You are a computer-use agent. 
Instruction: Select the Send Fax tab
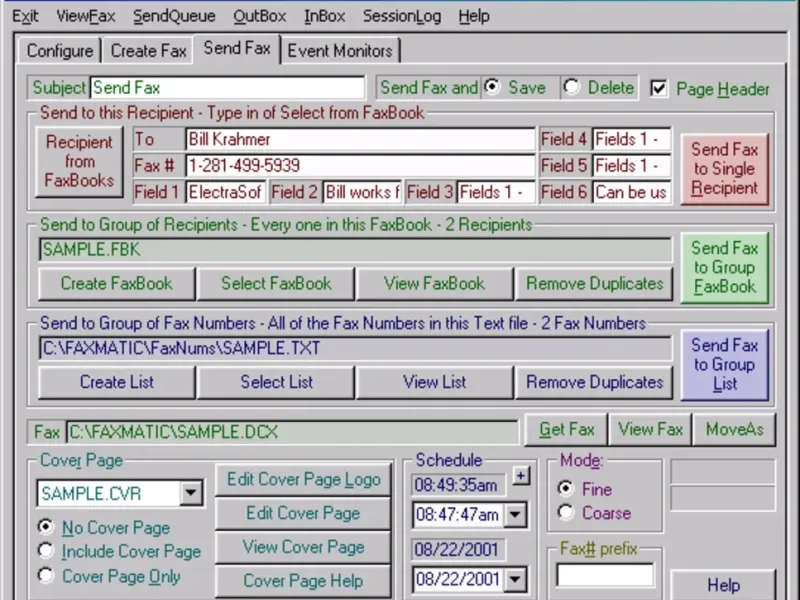(237, 48)
